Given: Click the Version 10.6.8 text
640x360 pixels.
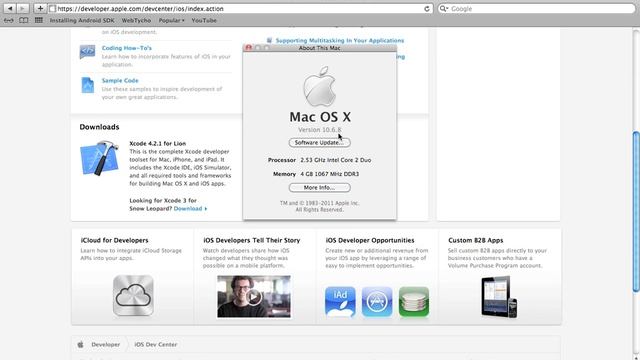Looking at the screenshot, I should click(x=320, y=130).
